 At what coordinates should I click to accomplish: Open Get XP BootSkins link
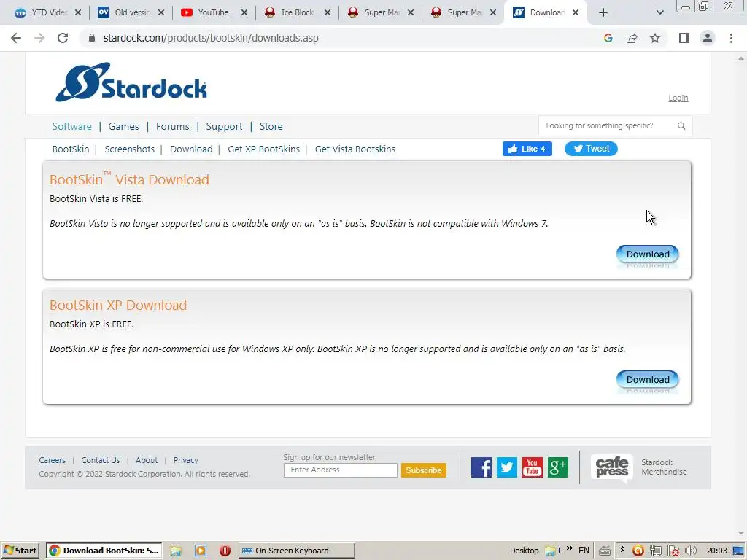tap(263, 149)
